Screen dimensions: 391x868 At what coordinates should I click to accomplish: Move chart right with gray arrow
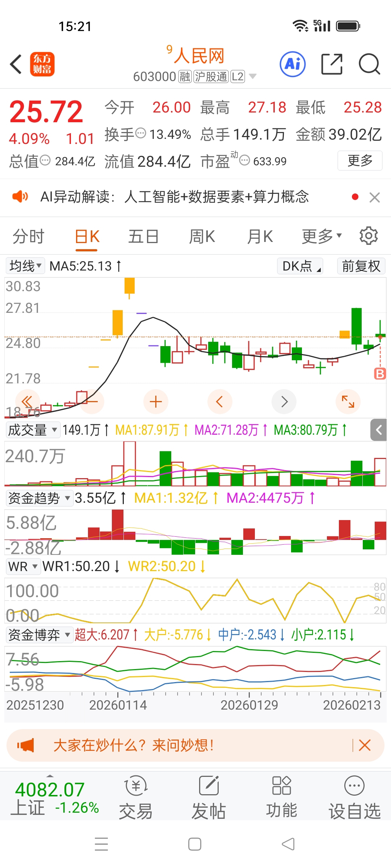click(284, 401)
